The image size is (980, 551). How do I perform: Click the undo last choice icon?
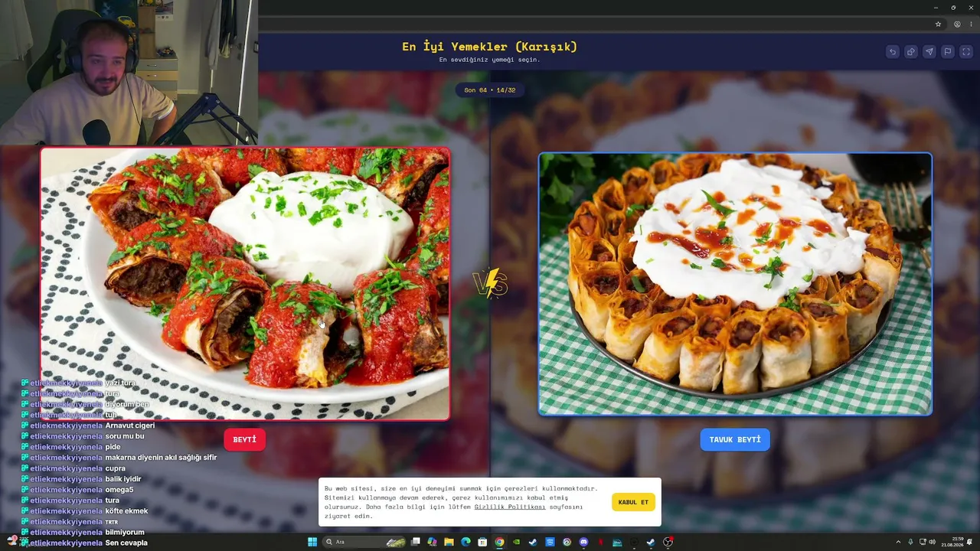[892, 52]
